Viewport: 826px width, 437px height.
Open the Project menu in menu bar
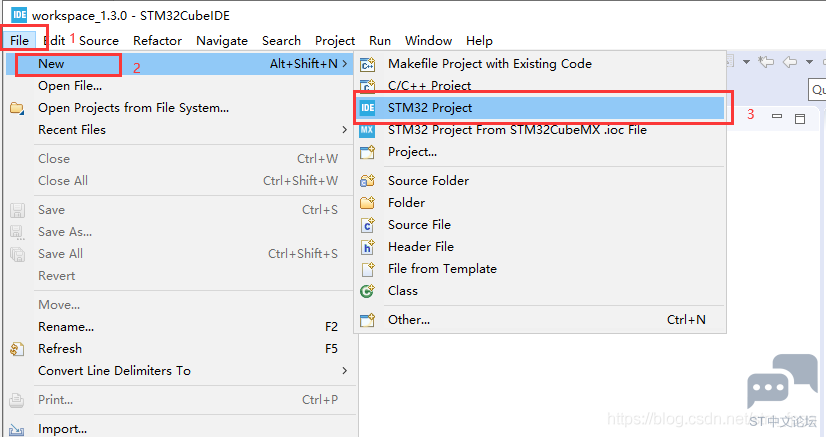(x=335, y=41)
